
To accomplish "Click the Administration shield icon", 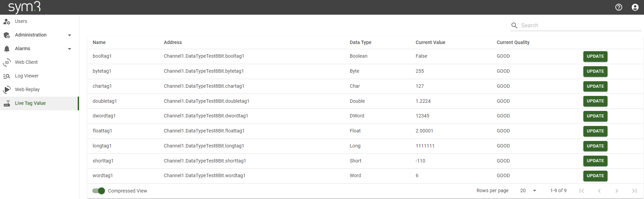I will click(x=7, y=35).
